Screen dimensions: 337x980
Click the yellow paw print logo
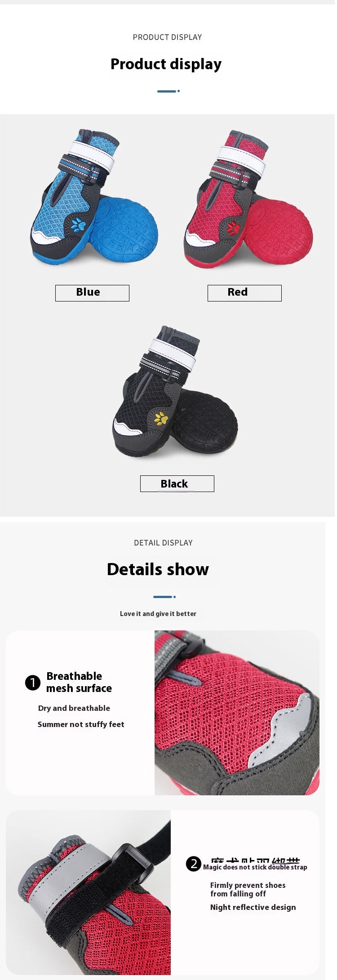coord(161,418)
